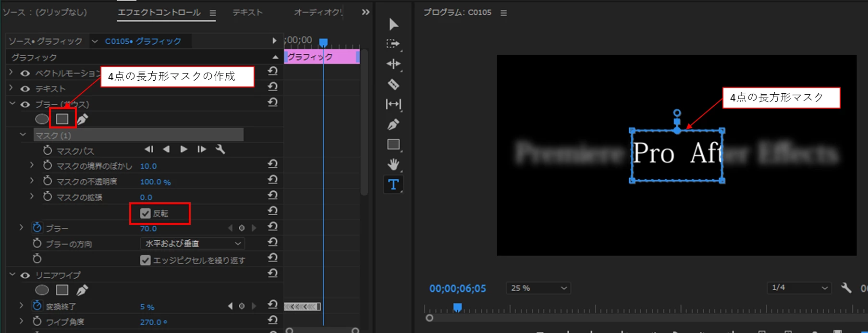The image size is (868, 333).
Task: Collapse ブラー (ガウス) effect
Action: (x=12, y=104)
